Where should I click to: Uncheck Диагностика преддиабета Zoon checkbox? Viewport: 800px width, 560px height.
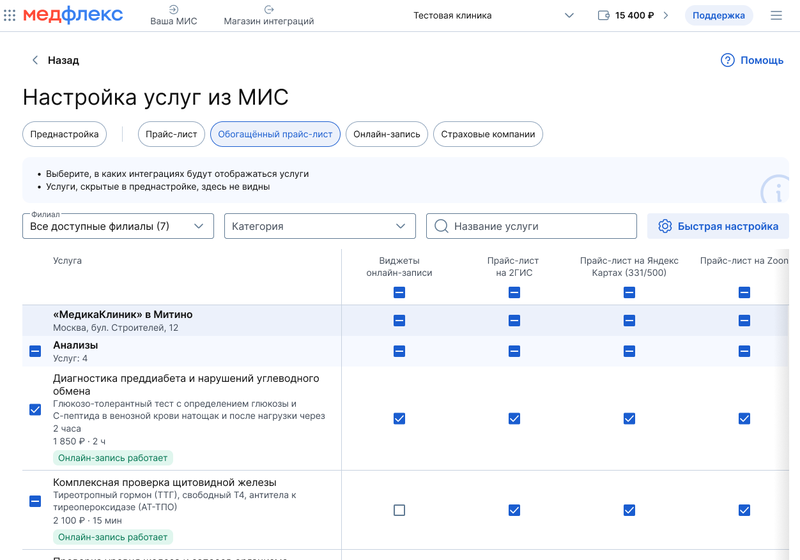click(744, 419)
